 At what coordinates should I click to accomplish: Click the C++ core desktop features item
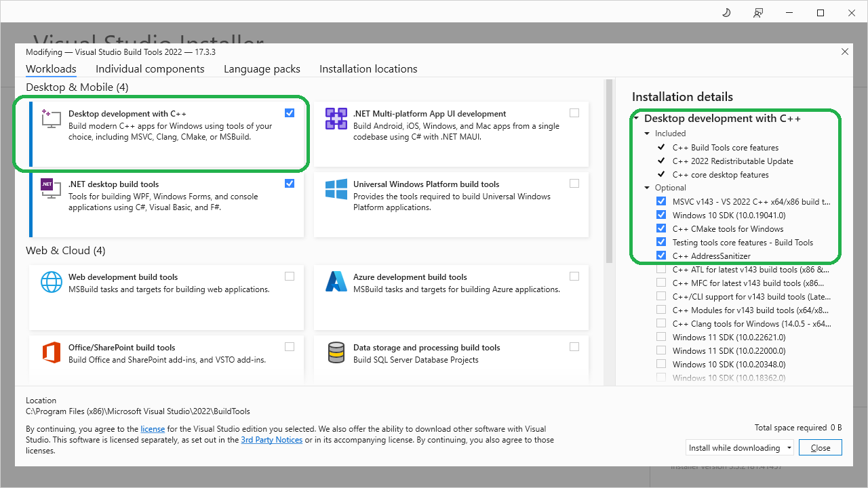(x=720, y=174)
